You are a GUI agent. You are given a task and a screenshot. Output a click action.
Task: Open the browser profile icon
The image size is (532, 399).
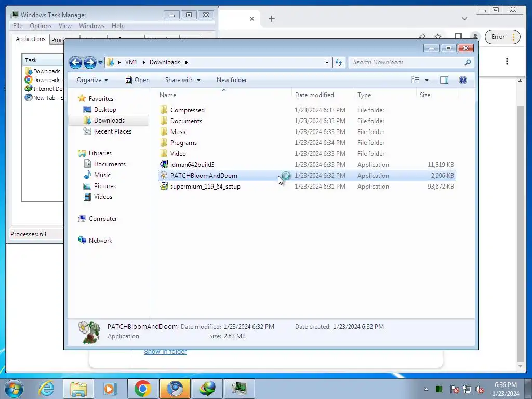click(475, 37)
